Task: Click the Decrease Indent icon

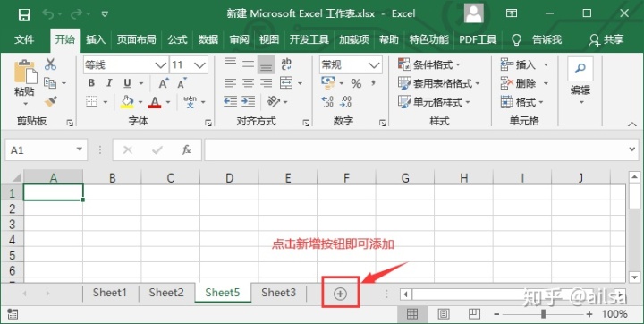Action: coord(231,101)
